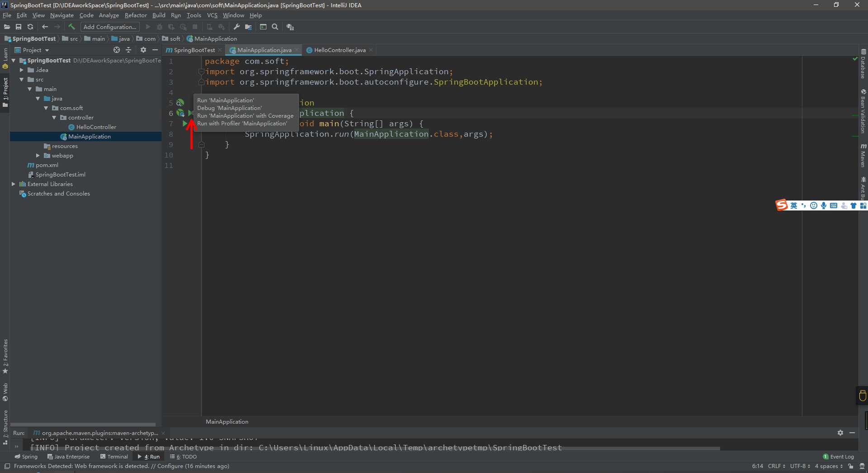The image size is (868, 473).
Task: Select Run 'MainApplication' with Coverage
Action: [245, 116]
